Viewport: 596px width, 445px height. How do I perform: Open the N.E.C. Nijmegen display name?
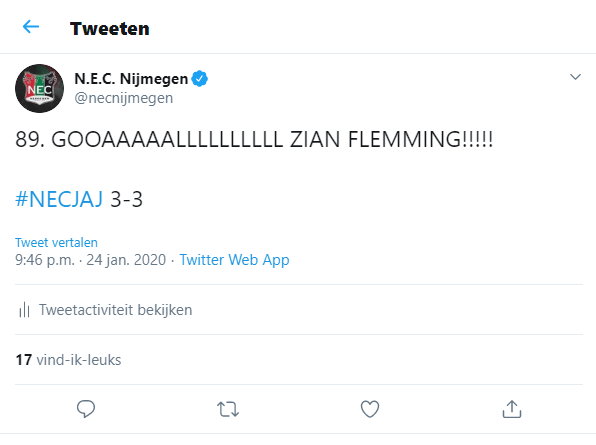[x=131, y=79]
